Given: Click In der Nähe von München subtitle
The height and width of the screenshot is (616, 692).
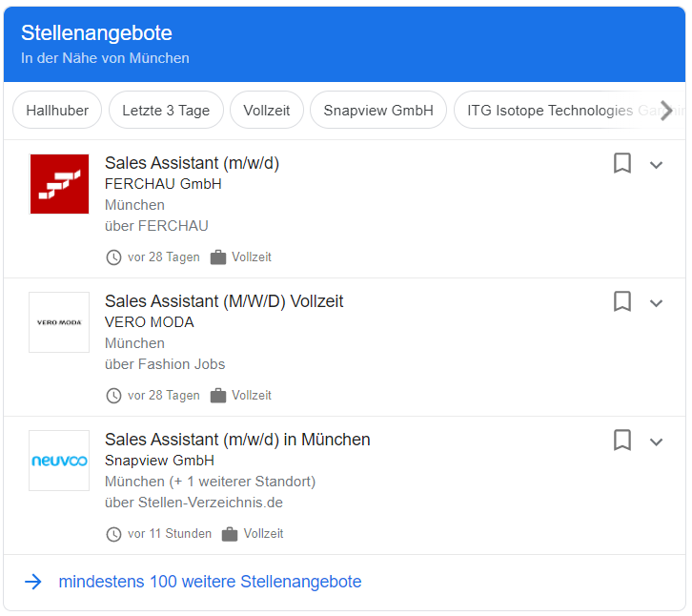Looking at the screenshot, I should (x=105, y=58).
